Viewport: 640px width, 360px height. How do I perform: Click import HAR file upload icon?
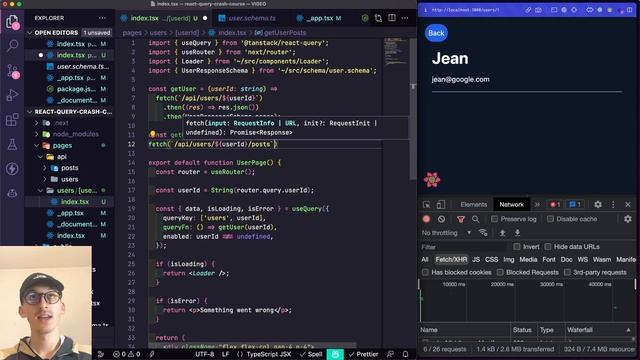(x=502, y=233)
